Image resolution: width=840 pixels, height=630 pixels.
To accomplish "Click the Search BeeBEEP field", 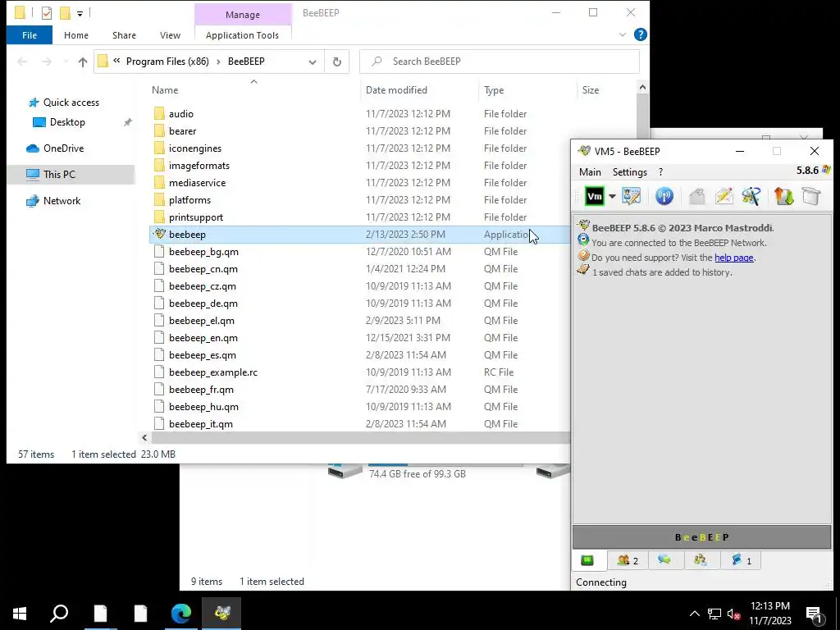I will [500, 61].
